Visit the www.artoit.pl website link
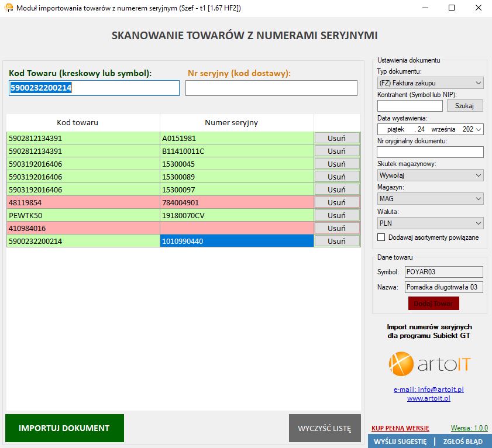 429,398
